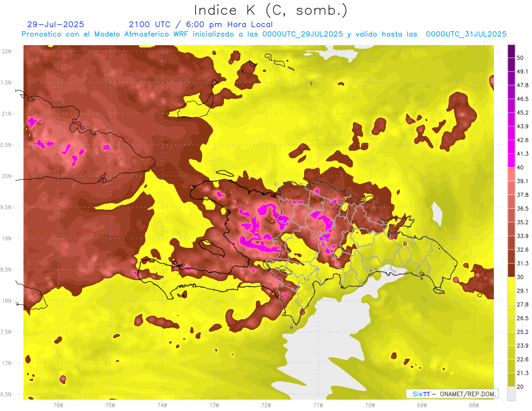Click longitude label '75W'
The width and height of the screenshot is (532, 411).
[x=110, y=405]
